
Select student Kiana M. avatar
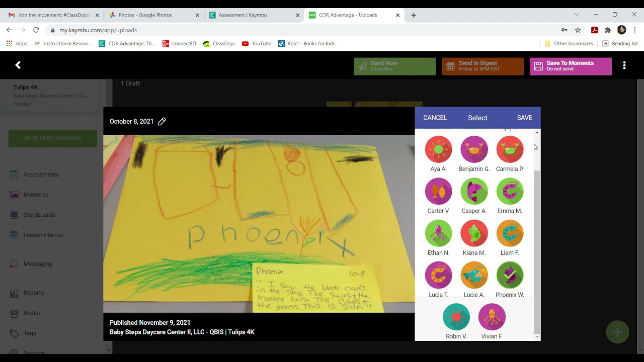click(x=474, y=233)
